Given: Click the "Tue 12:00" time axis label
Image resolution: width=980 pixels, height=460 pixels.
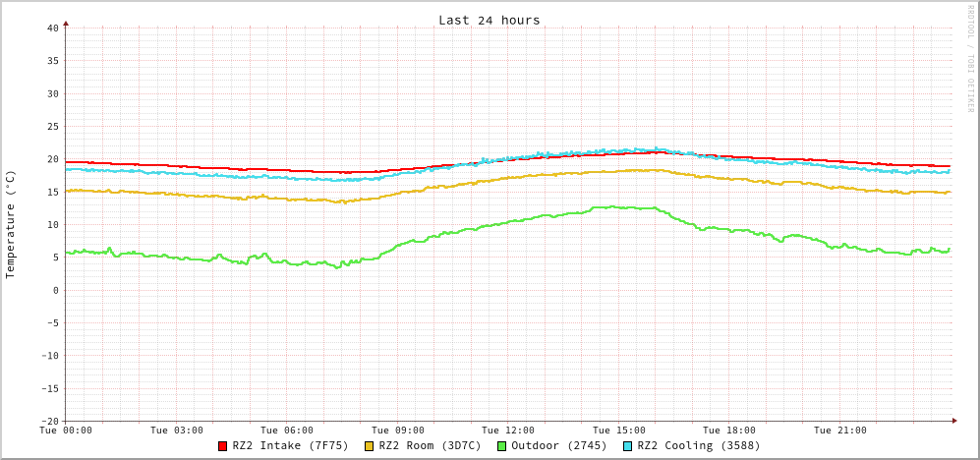Looking at the screenshot, I should (508, 431).
